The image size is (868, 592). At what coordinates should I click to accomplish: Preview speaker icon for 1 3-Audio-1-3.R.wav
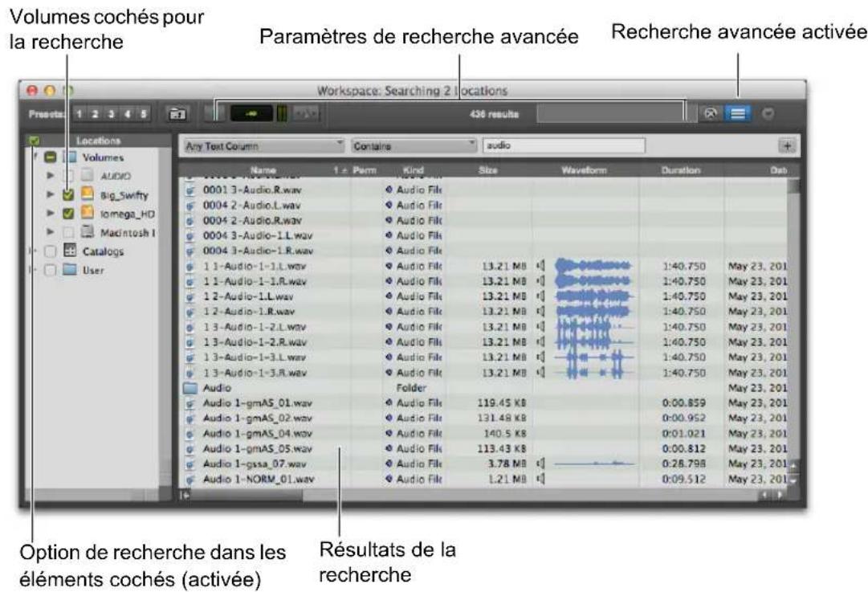pos(541,373)
